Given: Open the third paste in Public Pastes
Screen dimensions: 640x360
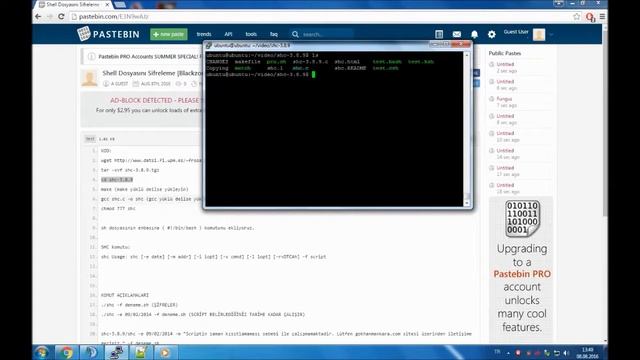Looking at the screenshot, I should pos(504,99).
